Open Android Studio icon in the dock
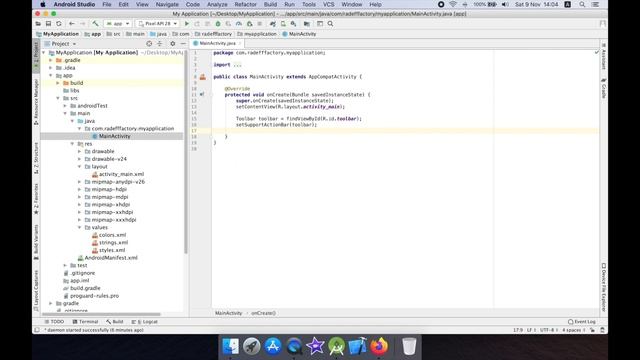 click(336, 346)
